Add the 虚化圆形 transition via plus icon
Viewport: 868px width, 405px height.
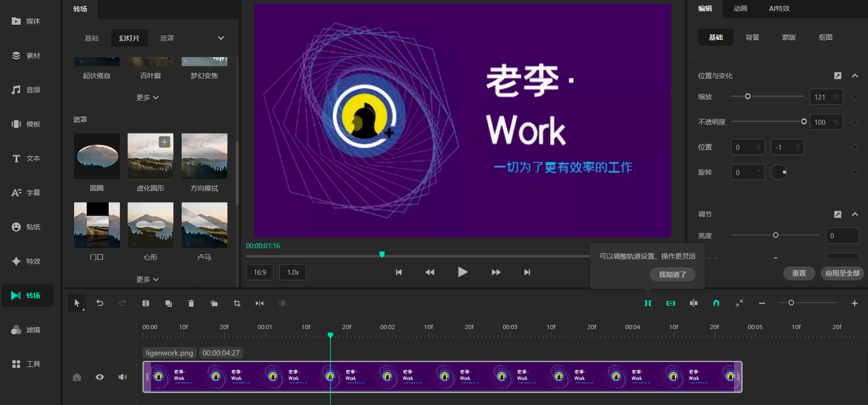164,142
